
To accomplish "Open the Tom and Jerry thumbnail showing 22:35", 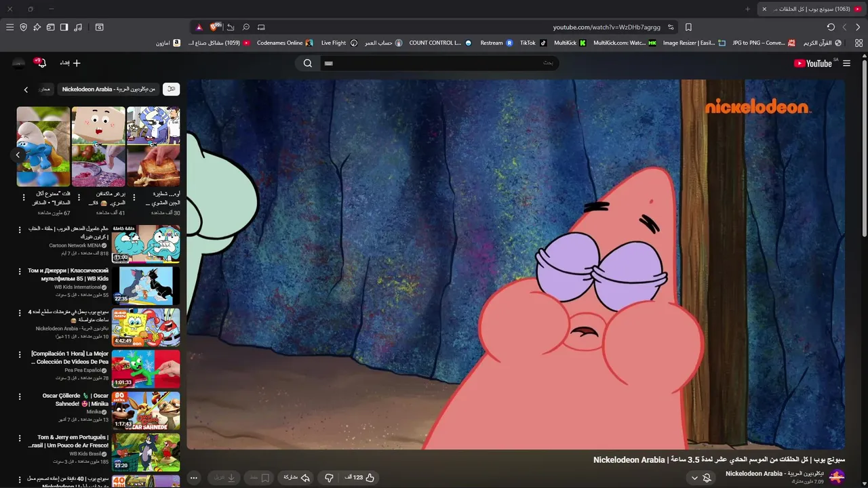I will [x=146, y=285].
